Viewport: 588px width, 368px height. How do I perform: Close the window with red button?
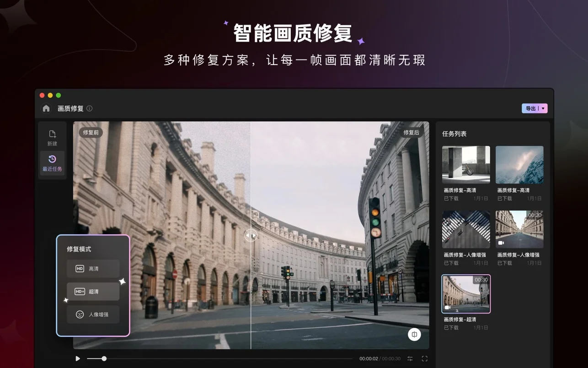pos(42,95)
